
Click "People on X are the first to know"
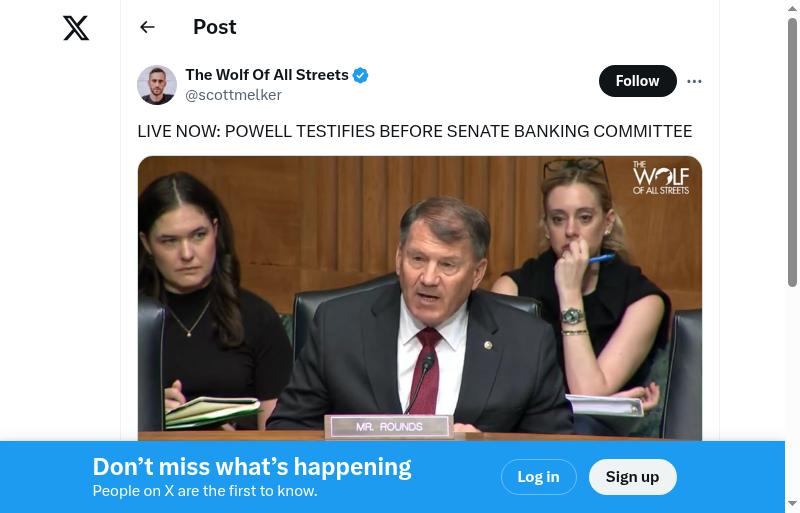[x=205, y=491]
